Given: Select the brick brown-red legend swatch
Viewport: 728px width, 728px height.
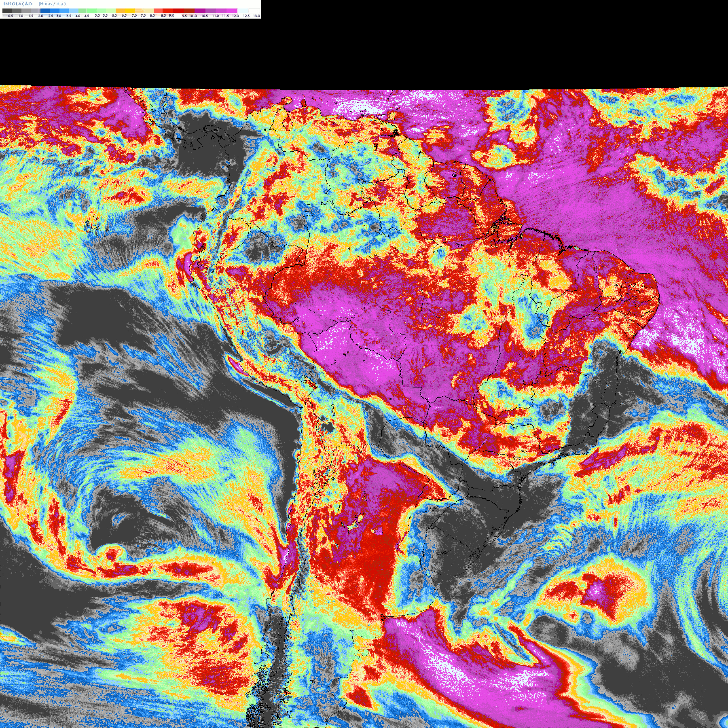Looking at the screenshot, I should (x=189, y=11).
